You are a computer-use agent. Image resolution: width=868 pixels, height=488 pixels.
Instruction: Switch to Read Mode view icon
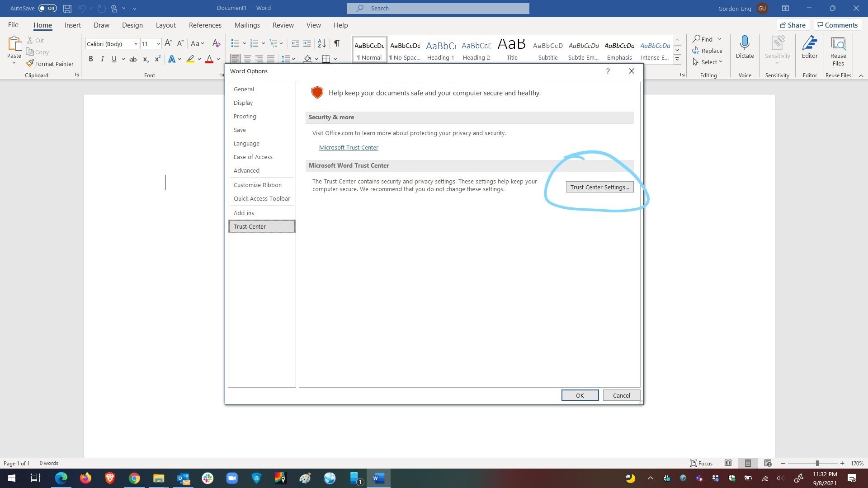click(x=728, y=463)
